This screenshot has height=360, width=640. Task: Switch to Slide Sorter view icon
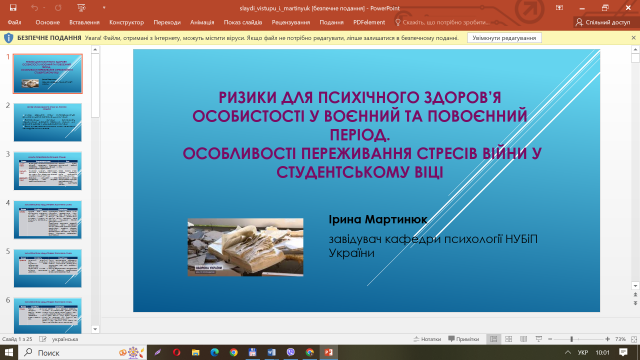(x=509, y=339)
